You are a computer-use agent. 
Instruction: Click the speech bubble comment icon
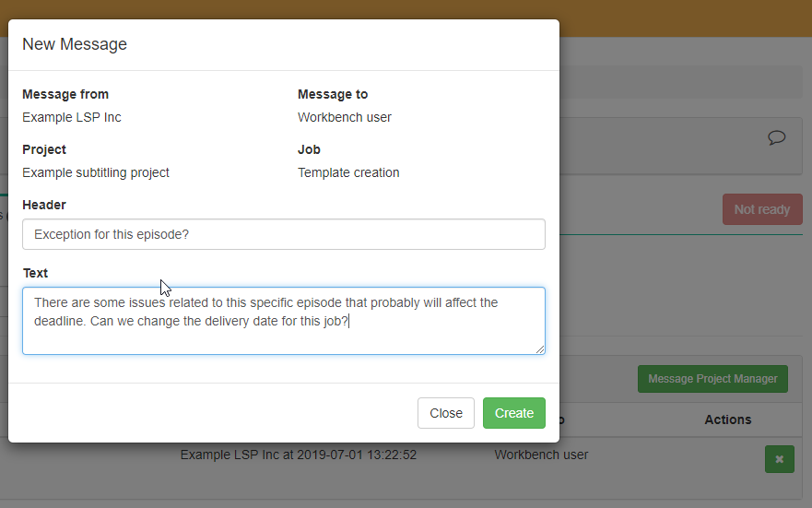[x=776, y=137]
